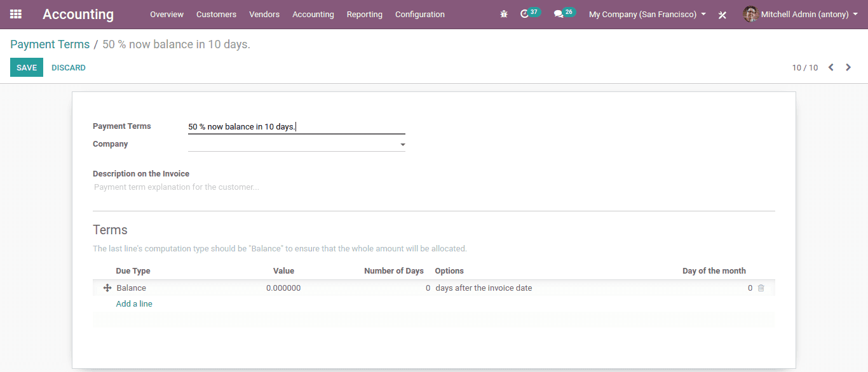The width and height of the screenshot is (868, 372).
Task: Click Add a line link
Action: (134, 304)
